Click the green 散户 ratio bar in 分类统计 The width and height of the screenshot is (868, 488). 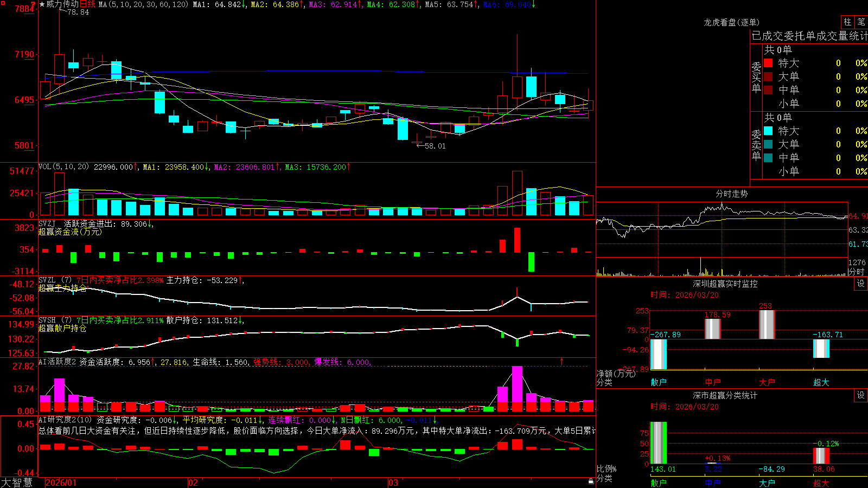click(659, 443)
